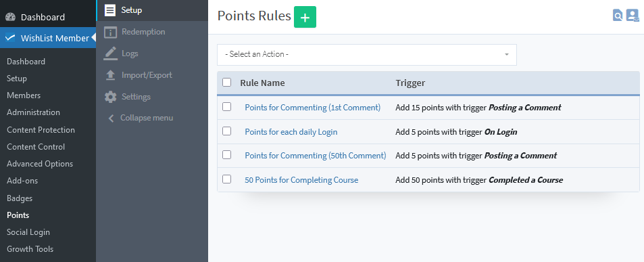Click the Setup list icon in the submenu
This screenshot has height=262, width=644.
tap(110, 10)
